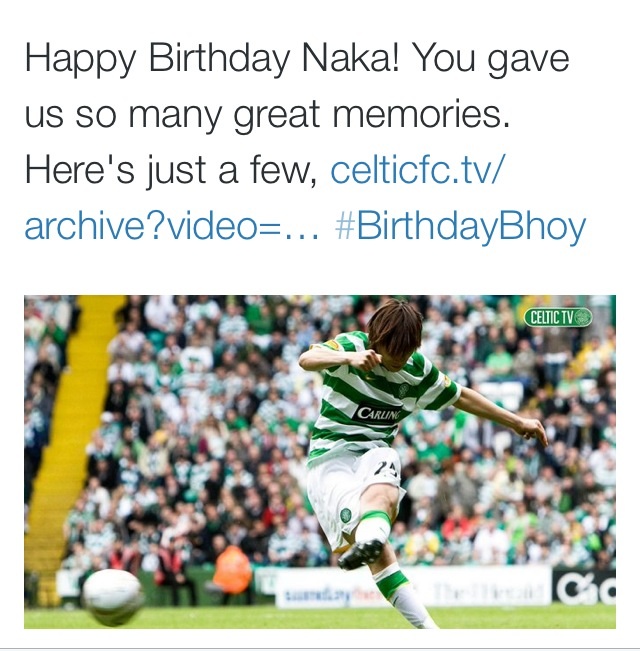This screenshot has height=651, width=640.
Task: Click the Celtic crest on the player's shorts
Action: pos(346,515)
